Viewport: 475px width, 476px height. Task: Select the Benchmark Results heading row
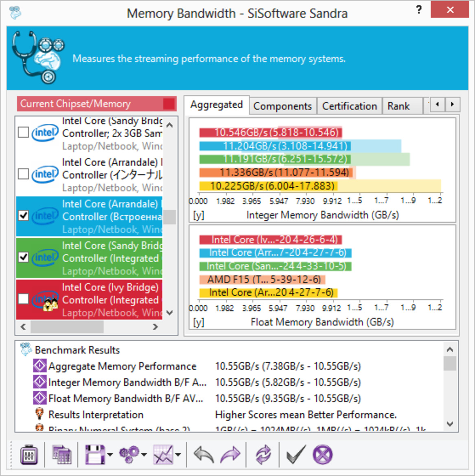point(77,350)
